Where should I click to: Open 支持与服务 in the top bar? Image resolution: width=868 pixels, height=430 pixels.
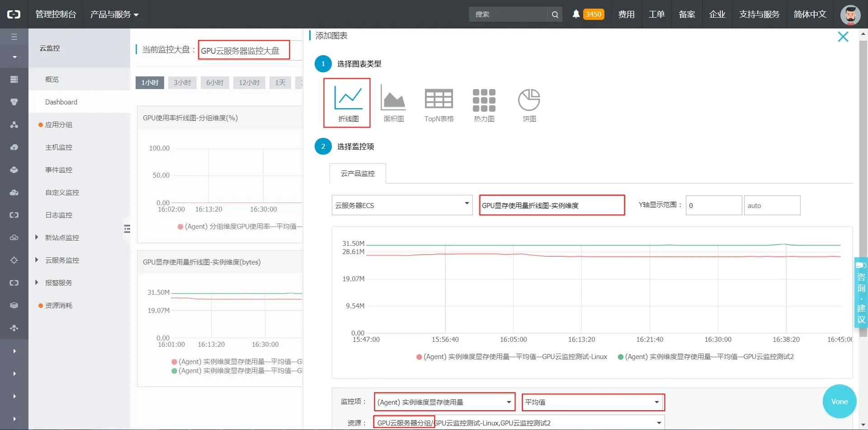point(759,14)
